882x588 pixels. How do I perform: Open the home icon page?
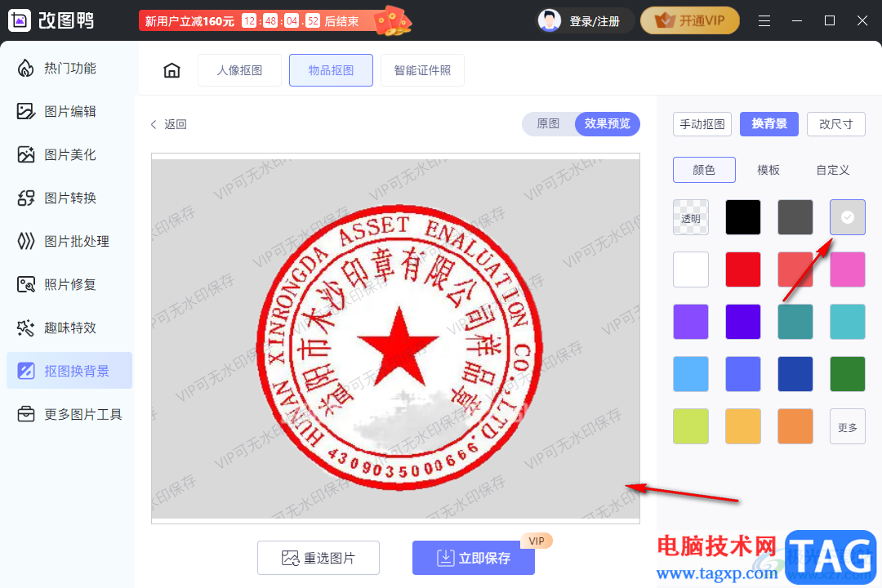coord(171,70)
